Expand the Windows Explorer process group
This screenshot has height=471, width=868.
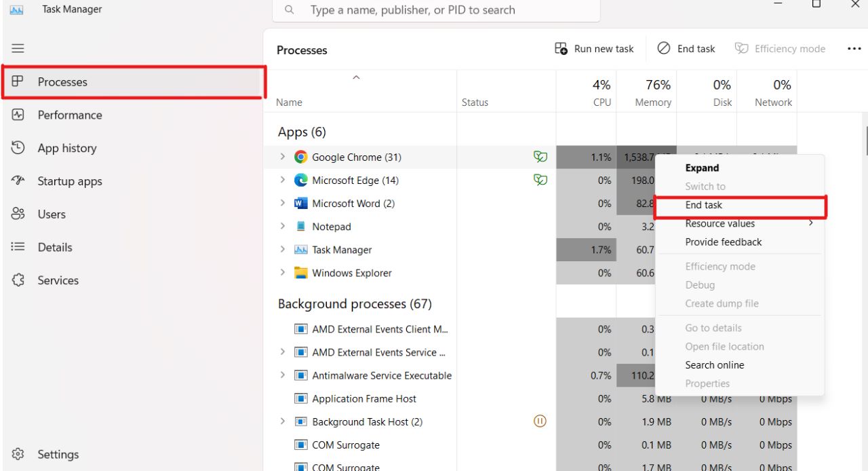click(x=283, y=273)
